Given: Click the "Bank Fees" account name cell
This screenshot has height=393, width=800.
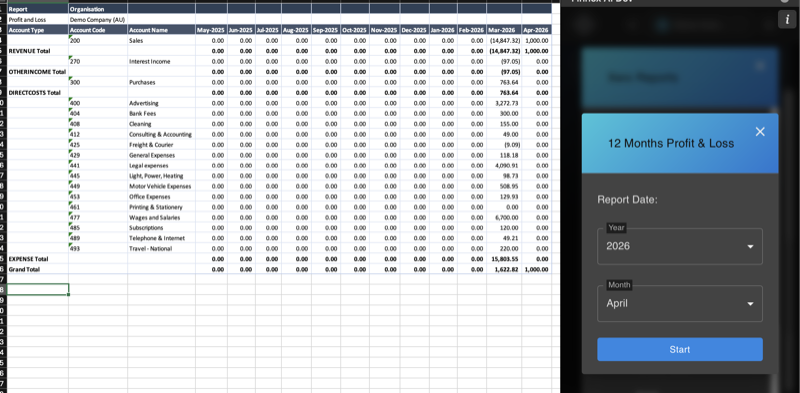Looking at the screenshot, I should tap(161, 113).
